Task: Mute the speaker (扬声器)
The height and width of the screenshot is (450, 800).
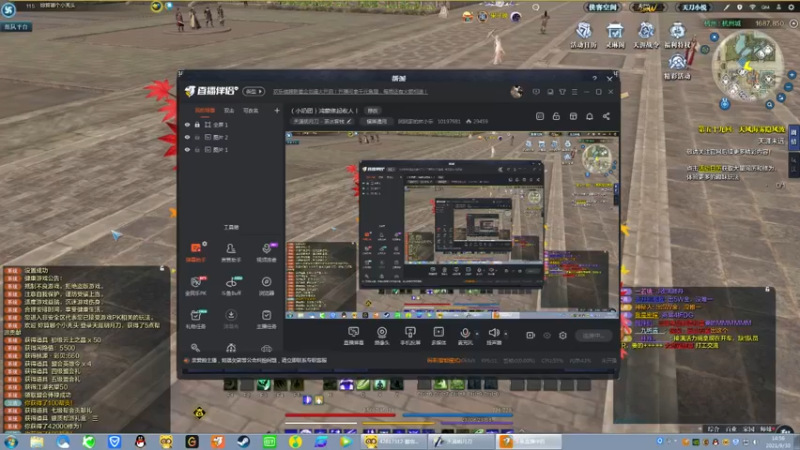Action: coord(493,336)
